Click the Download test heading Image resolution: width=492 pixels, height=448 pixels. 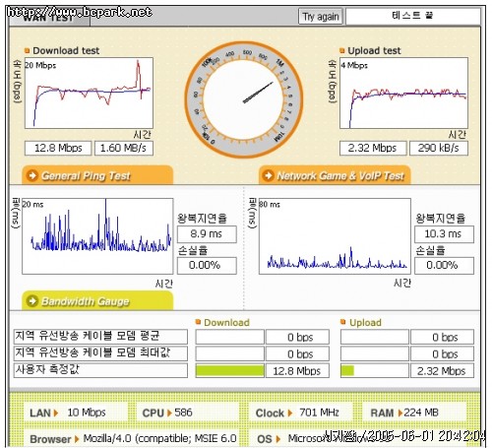pyautogui.click(x=66, y=51)
